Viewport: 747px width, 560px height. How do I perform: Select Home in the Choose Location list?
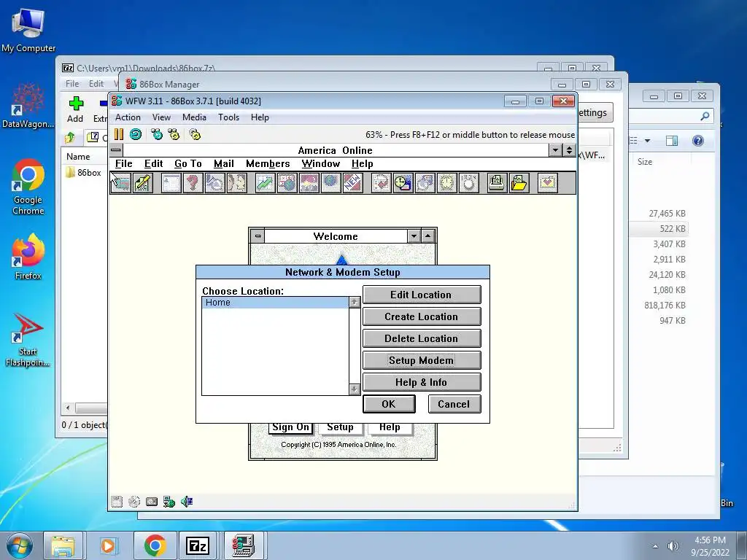click(x=275, y=303)
